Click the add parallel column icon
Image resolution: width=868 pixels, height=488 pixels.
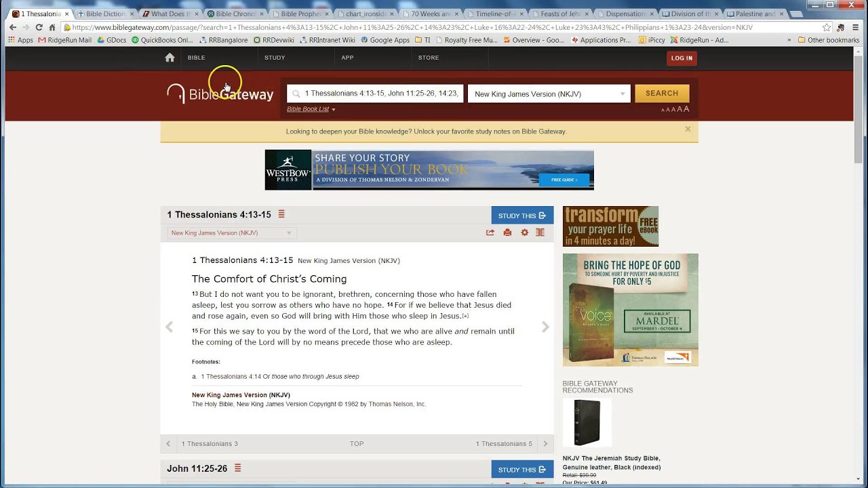click(x=540, y=232)
